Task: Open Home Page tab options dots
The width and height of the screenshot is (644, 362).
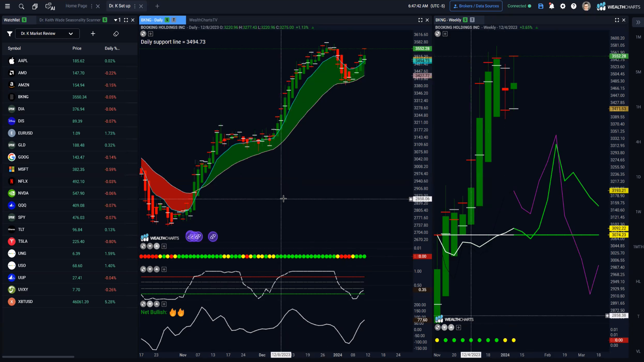Action: coord(92,6)
